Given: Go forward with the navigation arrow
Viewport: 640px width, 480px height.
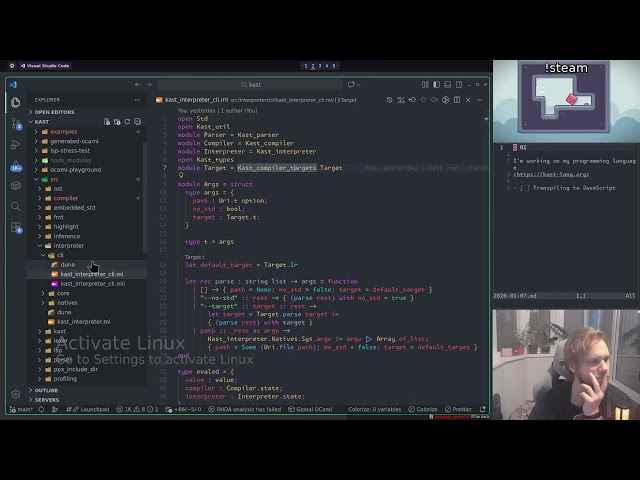Looking at the screenshot, I should 149,84.
